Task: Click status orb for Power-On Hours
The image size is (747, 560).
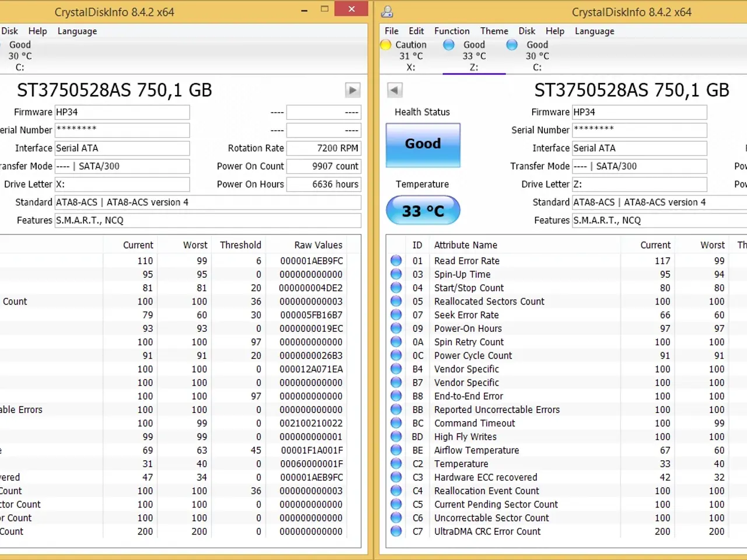Action: 396,328
